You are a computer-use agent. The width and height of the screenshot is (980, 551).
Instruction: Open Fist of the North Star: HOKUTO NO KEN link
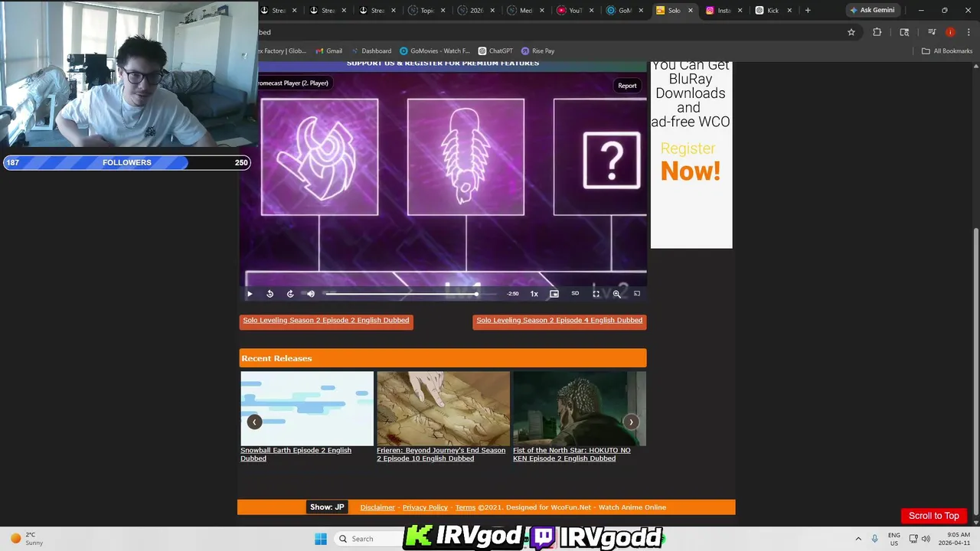(572, 455)
